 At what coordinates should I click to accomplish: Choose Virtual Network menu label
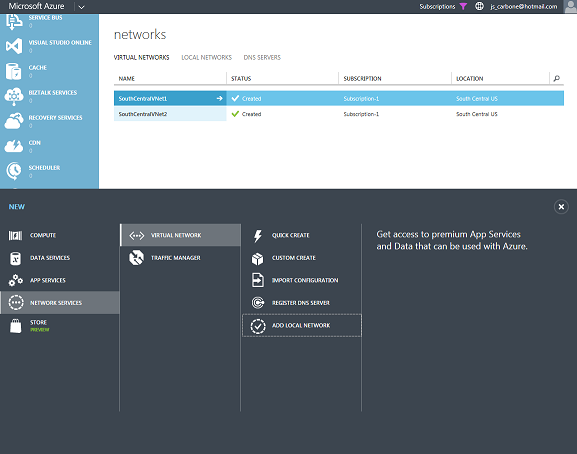pos(176,235)
